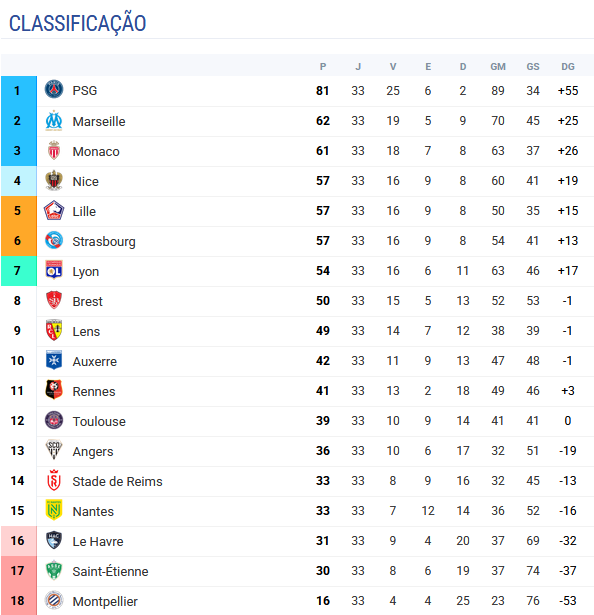Click the DG goal difference column header

pos(568,67)
